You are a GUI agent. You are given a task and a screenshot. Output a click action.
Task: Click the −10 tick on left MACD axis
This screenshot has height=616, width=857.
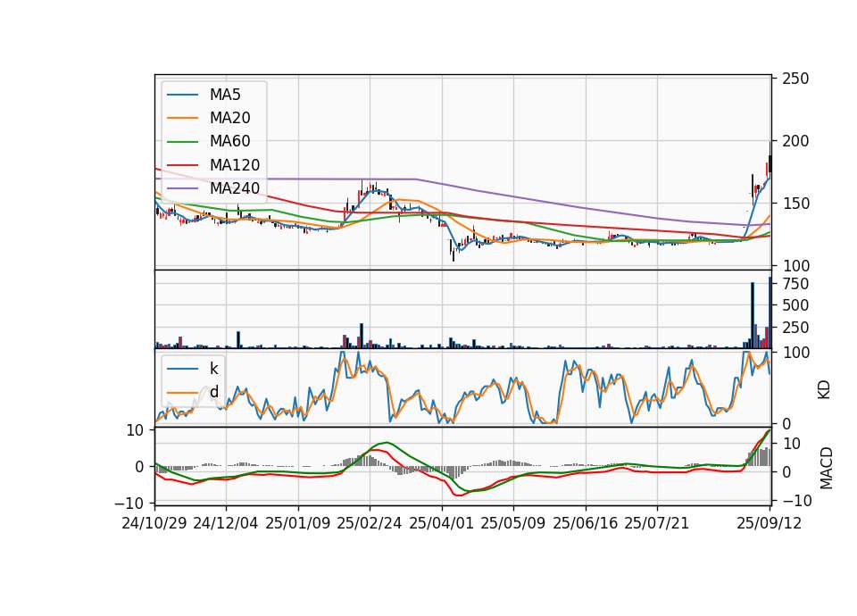(x=129, y=503)
